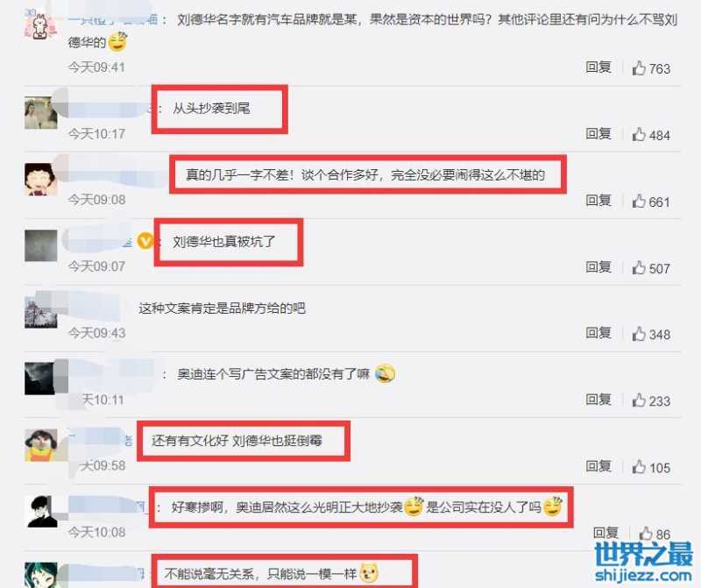Click the shijiezz.com watermark logo
The width and height of the screenshot is (701, 588).
point(643,562)
